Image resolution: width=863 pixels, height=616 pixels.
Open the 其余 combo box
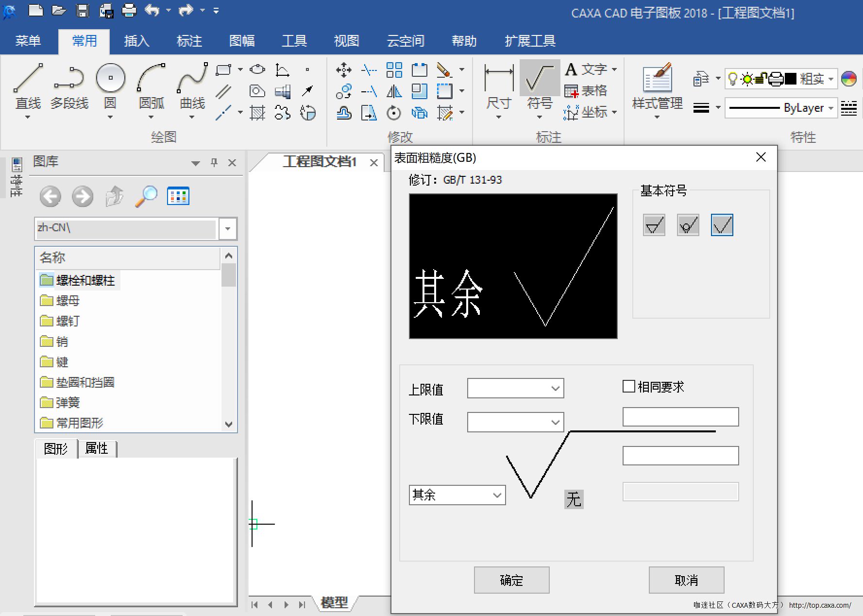[497, 496]
